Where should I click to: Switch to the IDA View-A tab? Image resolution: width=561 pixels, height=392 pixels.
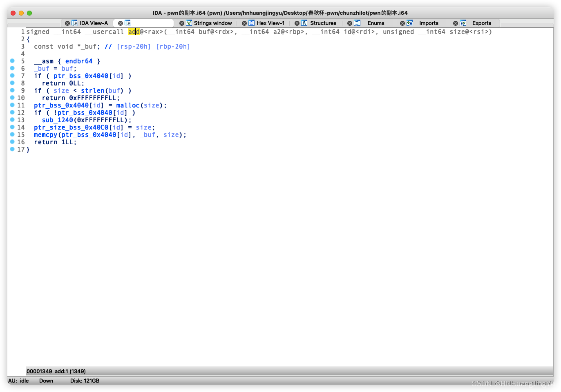click(94, 23)
